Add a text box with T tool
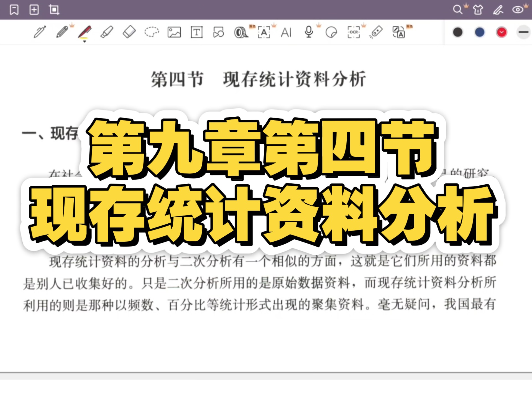The image size is (532, 399). 196,32
